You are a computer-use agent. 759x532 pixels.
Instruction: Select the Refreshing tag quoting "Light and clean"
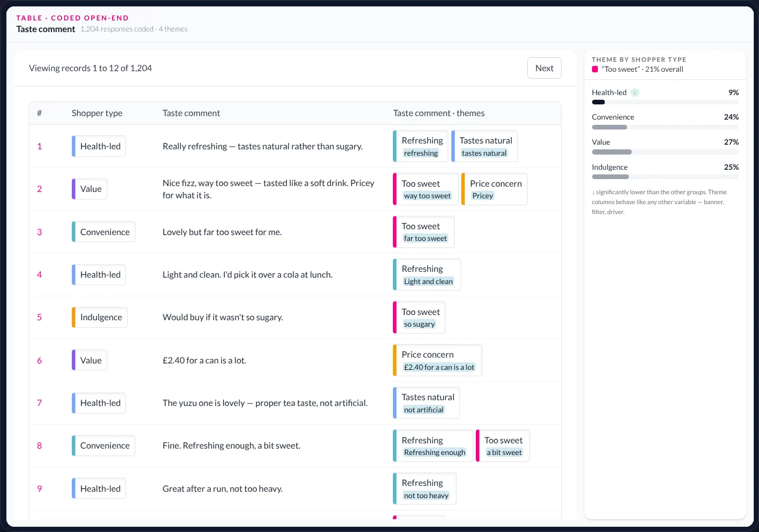coord(427,275)
